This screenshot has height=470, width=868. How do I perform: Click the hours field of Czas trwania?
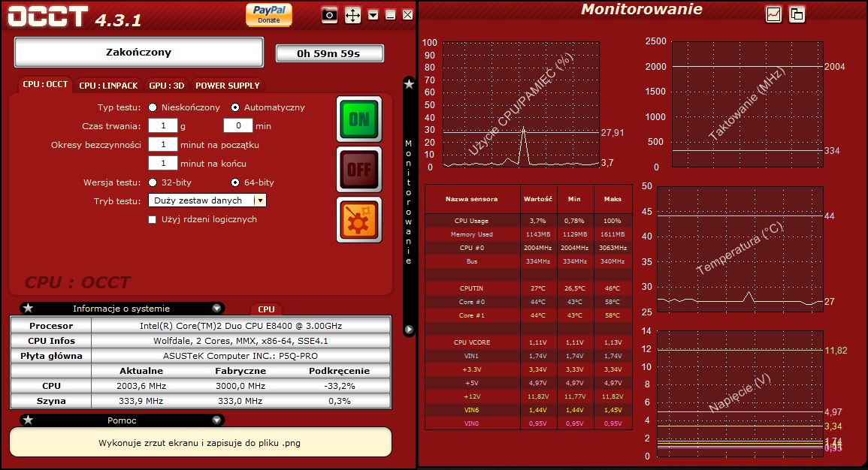click(x=163, y=126)
